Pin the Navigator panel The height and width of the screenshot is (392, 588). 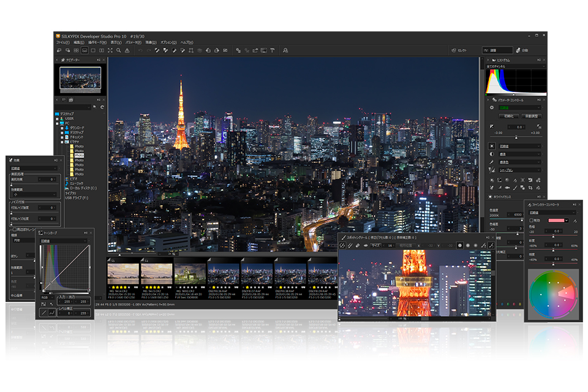pos(98,59)
